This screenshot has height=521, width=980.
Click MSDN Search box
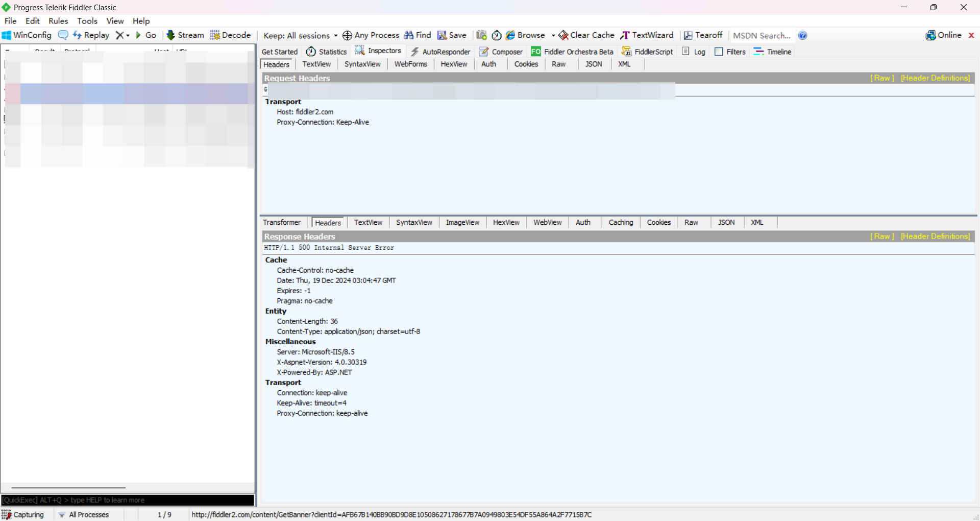tap(762, 35)
